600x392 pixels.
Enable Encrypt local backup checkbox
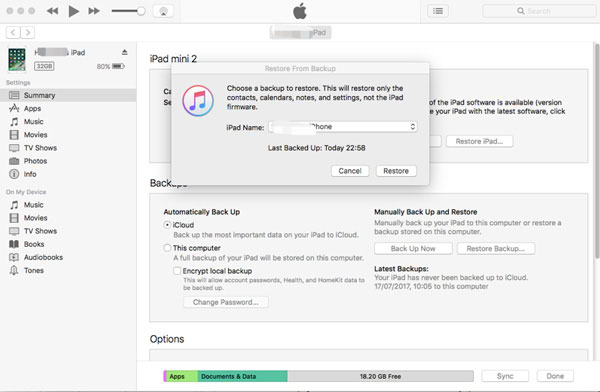pos(177,271)
